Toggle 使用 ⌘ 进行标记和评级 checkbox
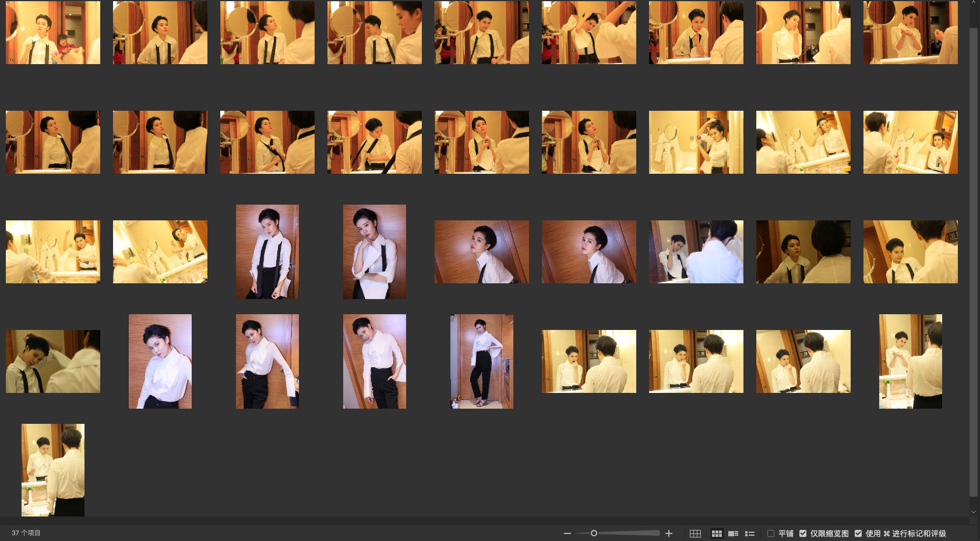The width and height of the screenshot is (980, 541). [x=858, y=533]
